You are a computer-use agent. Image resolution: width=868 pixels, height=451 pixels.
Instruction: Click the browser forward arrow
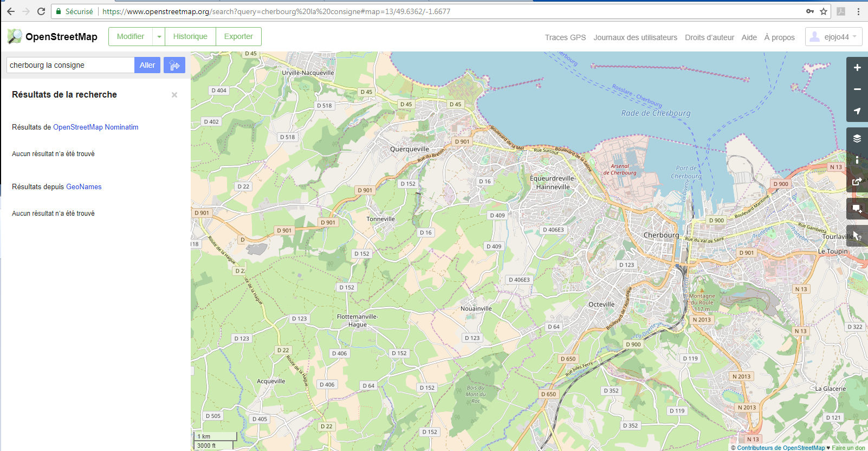pos(26,11)
